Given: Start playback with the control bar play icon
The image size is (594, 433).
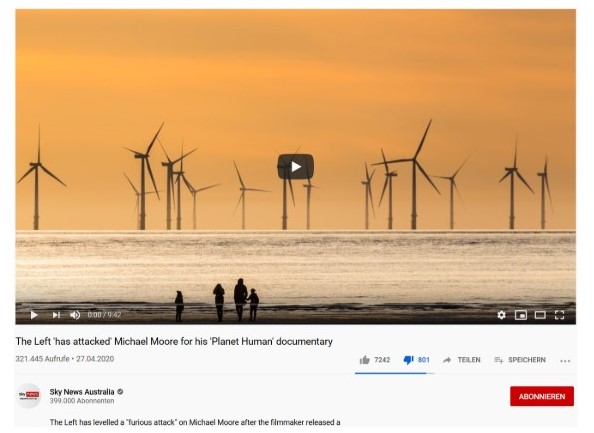Looking at the screenshot, I should 34,315.
